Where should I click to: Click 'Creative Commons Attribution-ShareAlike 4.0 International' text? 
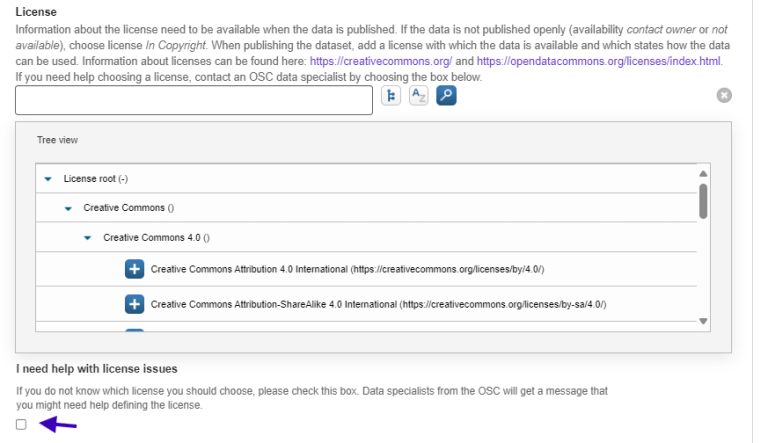coord(378,304)
